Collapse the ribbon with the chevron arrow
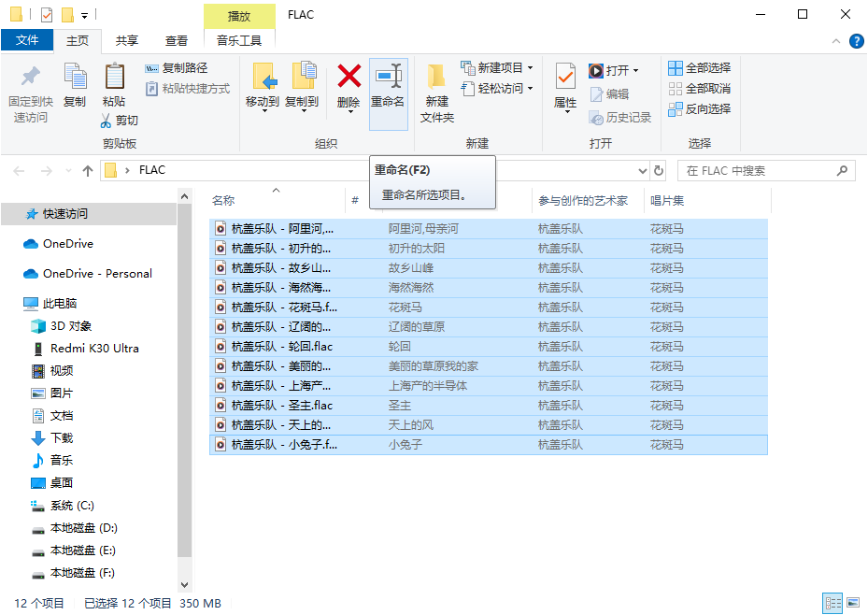868x615 pixels. (837, 40)
